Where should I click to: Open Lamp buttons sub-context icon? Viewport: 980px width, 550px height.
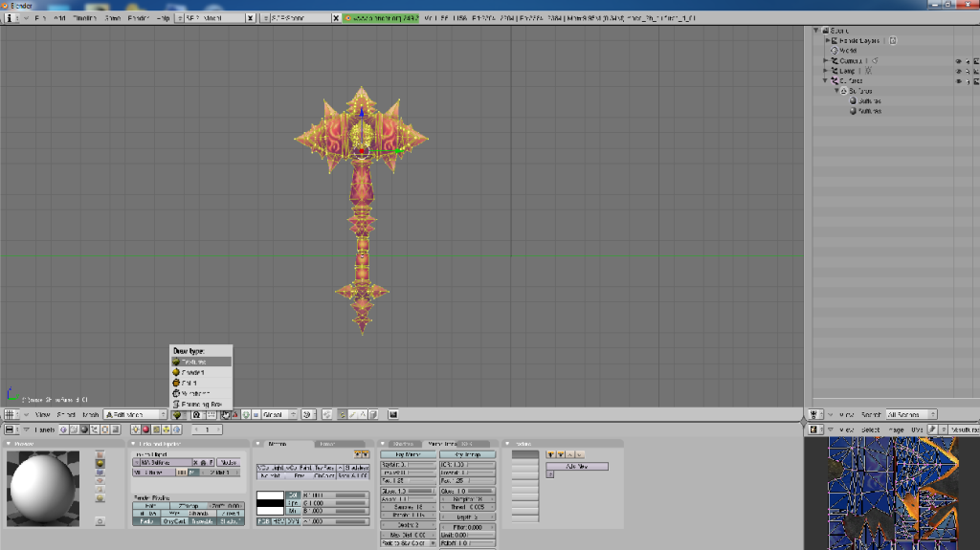point(136,429)
